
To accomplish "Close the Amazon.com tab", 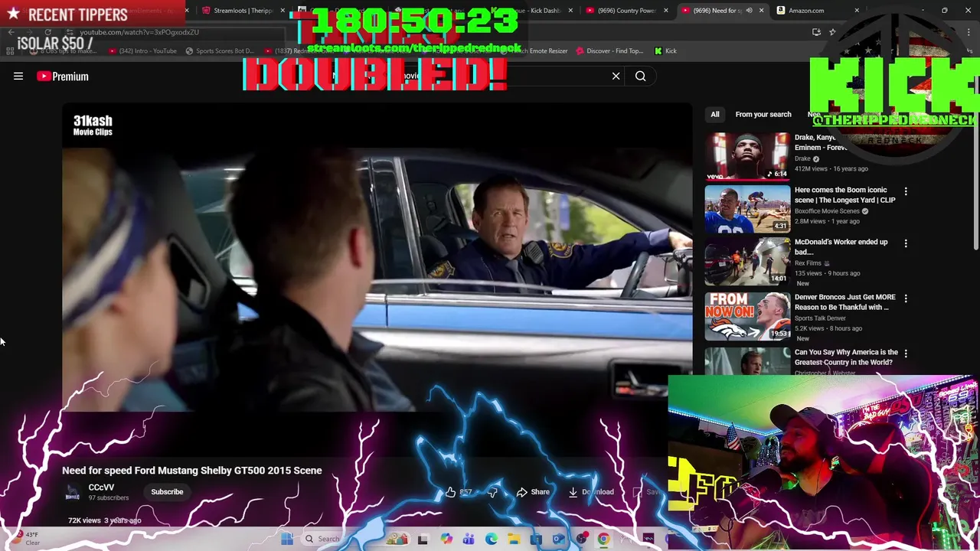I will [x=857, y=11].
